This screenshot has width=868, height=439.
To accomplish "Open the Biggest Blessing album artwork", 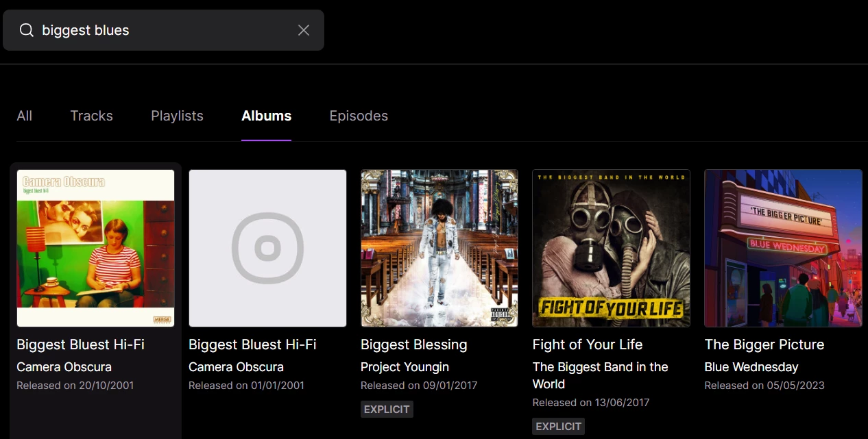I will [439, 248].
